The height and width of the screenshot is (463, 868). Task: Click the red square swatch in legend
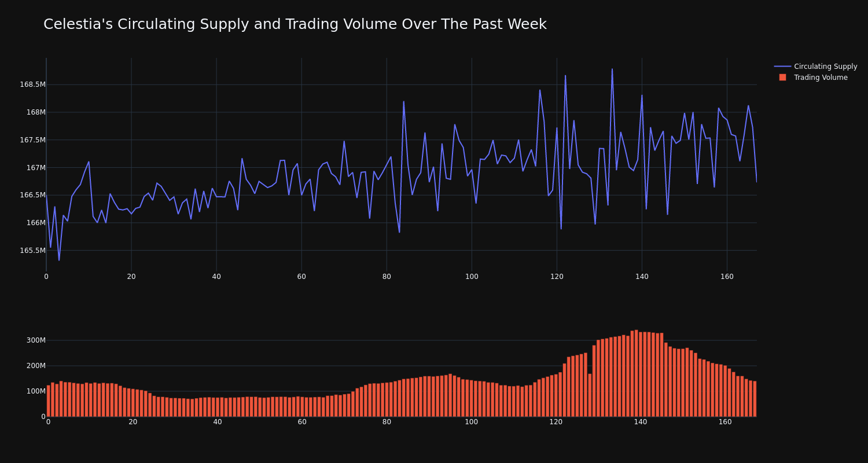click(782, 78)
